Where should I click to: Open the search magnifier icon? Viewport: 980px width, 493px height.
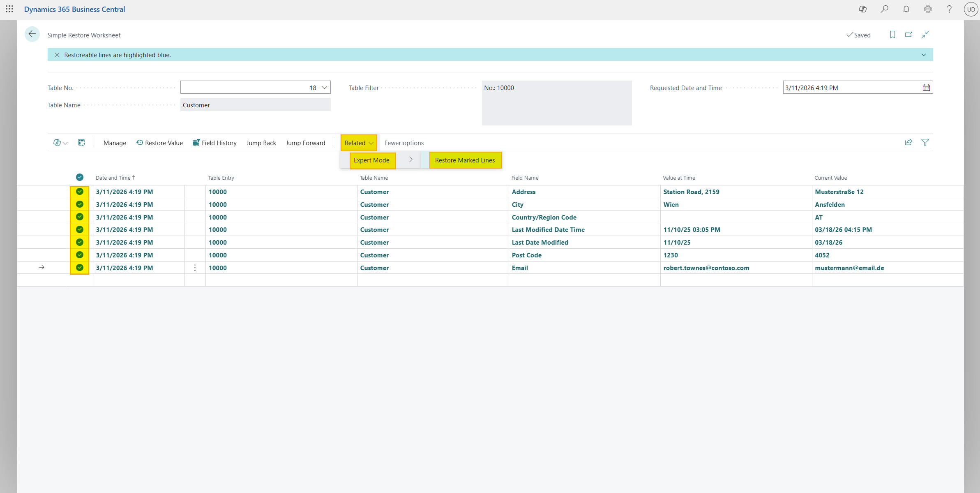point(884,9)
